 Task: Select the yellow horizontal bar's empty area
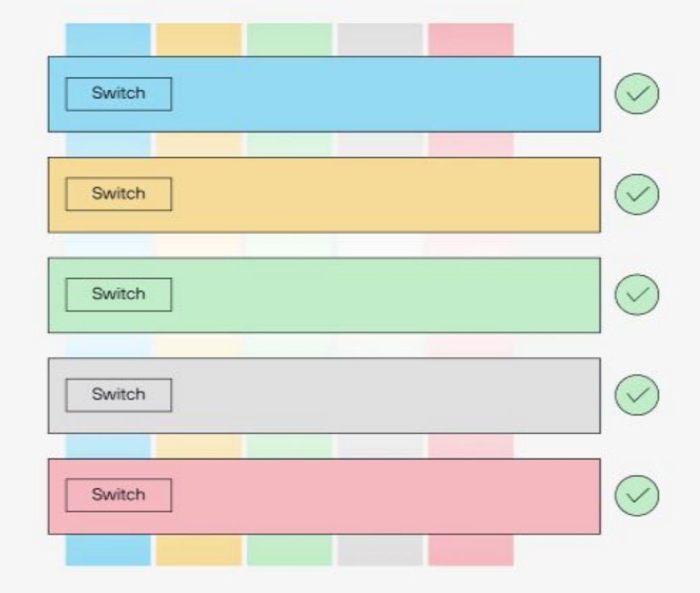[384, 194]
